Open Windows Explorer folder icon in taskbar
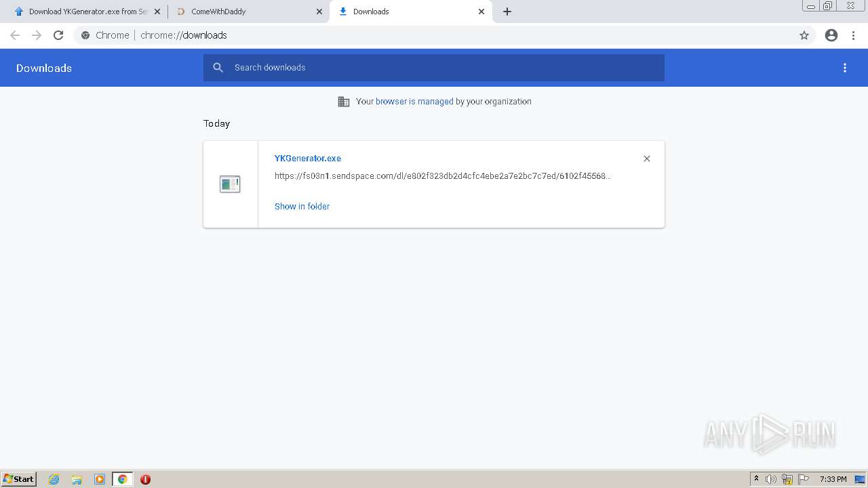This screenshot has width=868, height=488. (x=77, y=479)
